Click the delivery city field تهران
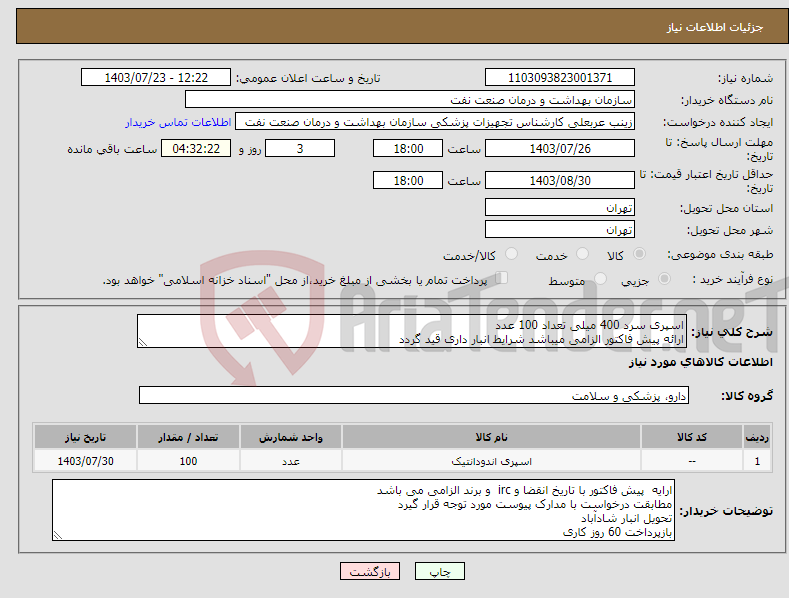Screen dimensions: 789x598 560,230
